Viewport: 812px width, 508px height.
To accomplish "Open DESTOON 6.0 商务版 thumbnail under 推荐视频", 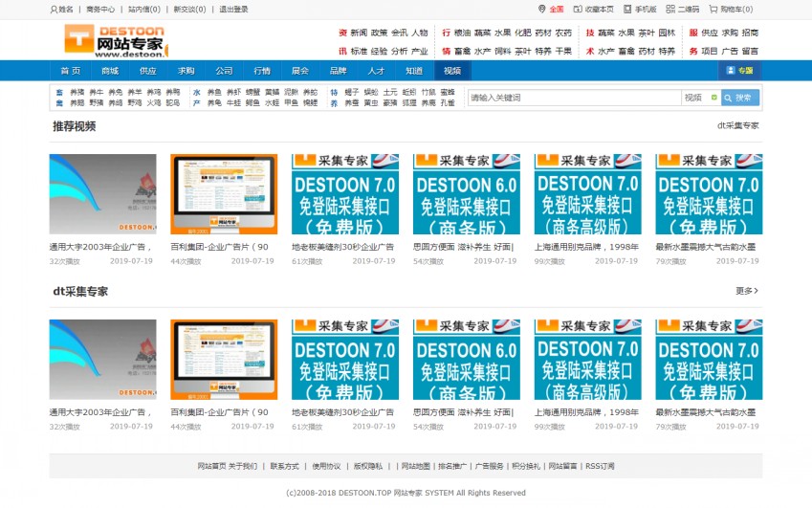I will [467, 194].
